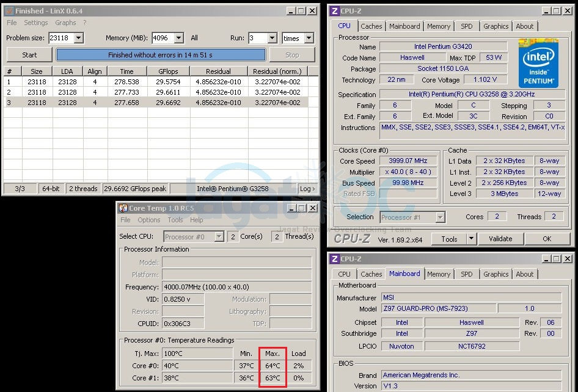
Task: Expand the Memory (MiB) combo box
Action: 178,38
